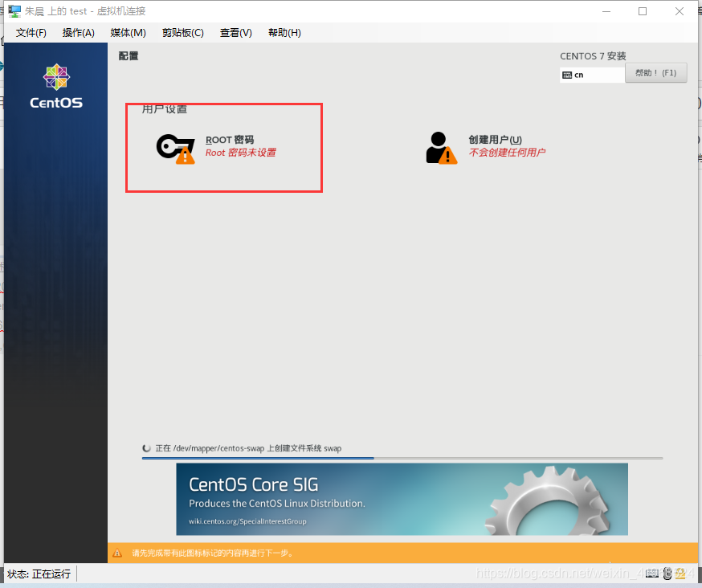Click the CentOS logo in sidebar

point(56,87)
